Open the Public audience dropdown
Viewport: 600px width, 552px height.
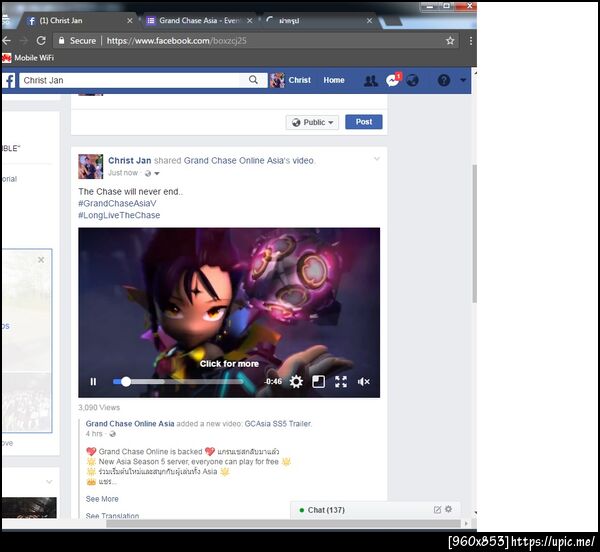pos(312,122)
